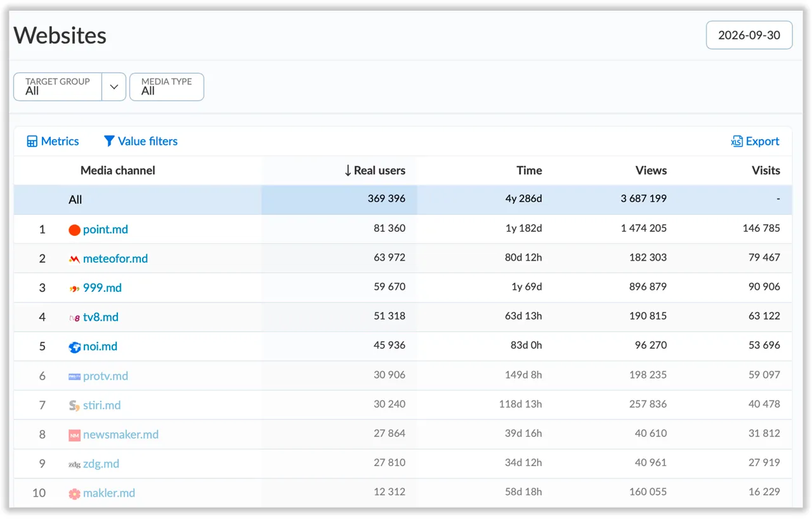Click the protv.md favicon

(74, 376)
